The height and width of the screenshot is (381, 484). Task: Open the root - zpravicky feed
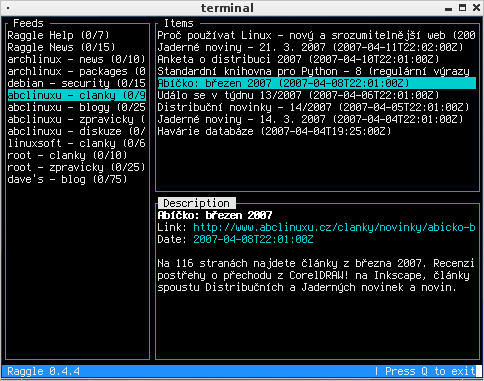click(76, 167)
